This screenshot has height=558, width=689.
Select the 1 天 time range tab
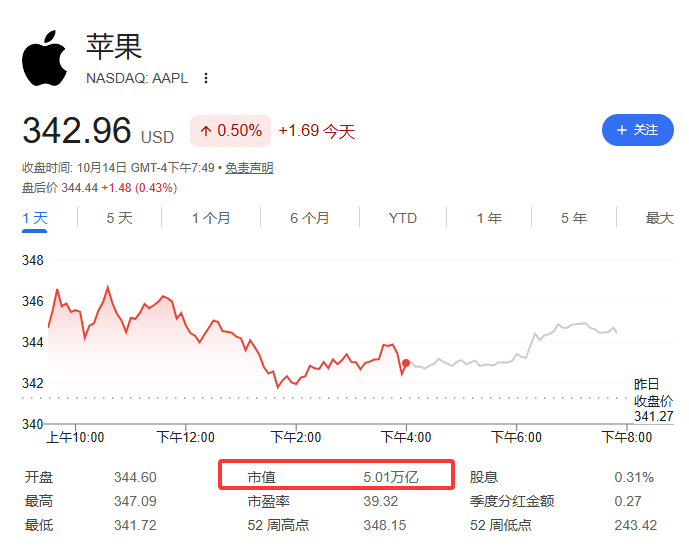click(x=35, y=218)
